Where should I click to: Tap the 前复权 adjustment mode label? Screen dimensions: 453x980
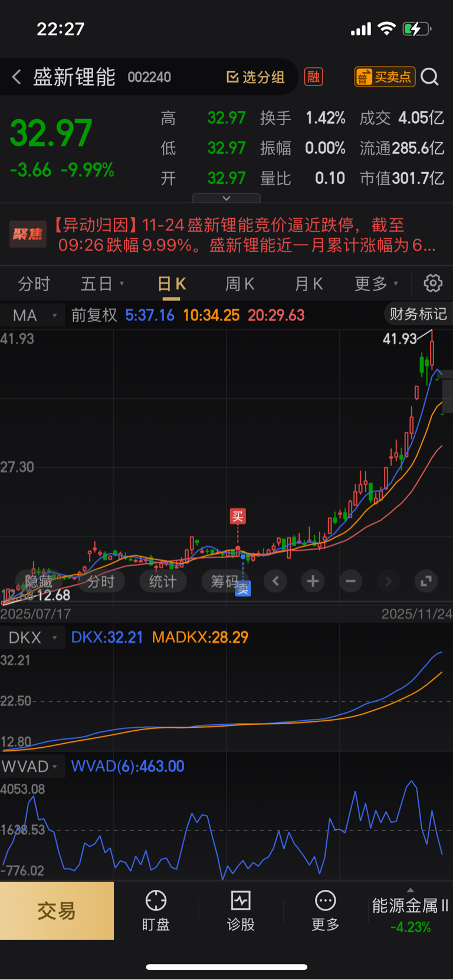click(x=94, y=315)
